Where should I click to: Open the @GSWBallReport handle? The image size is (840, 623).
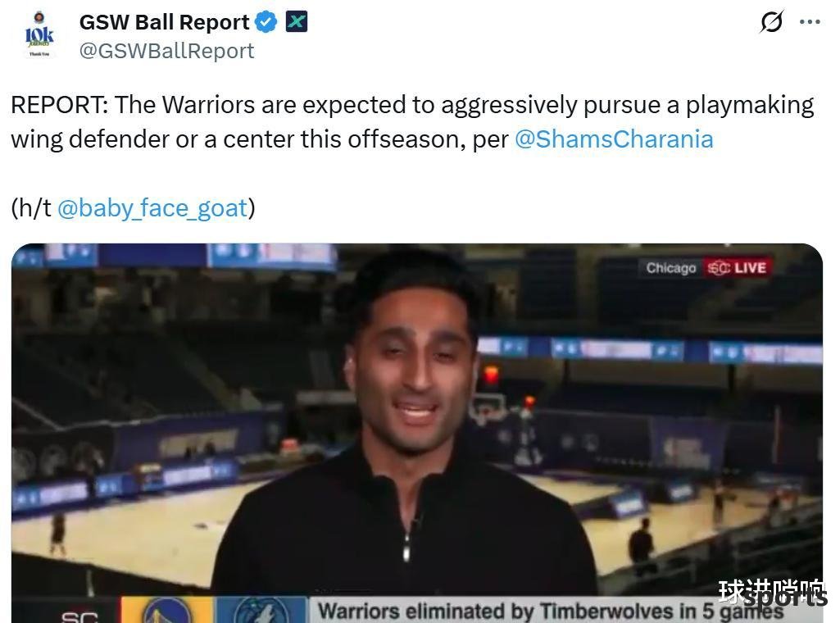click(x=166, y=51)
